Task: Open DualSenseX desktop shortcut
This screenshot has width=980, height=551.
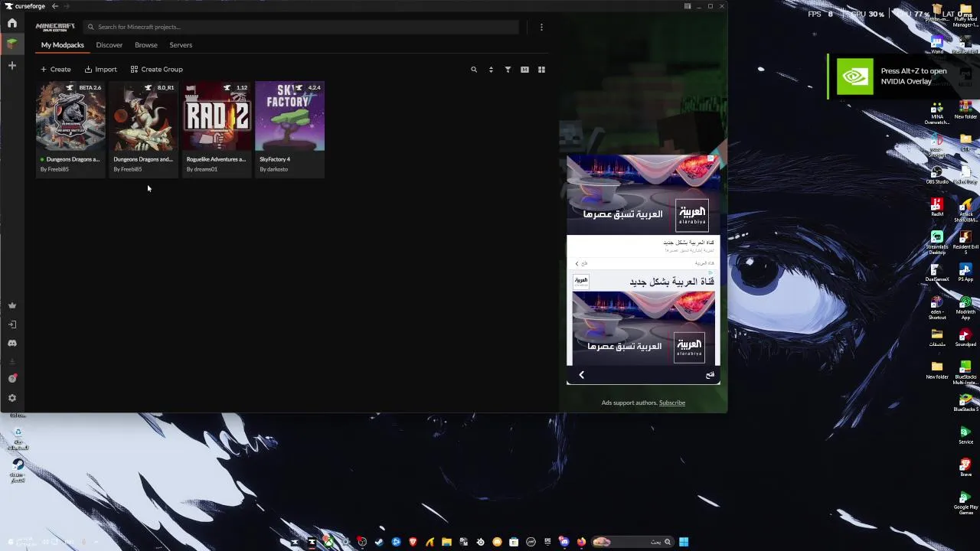Action: (x=937, y=272)
